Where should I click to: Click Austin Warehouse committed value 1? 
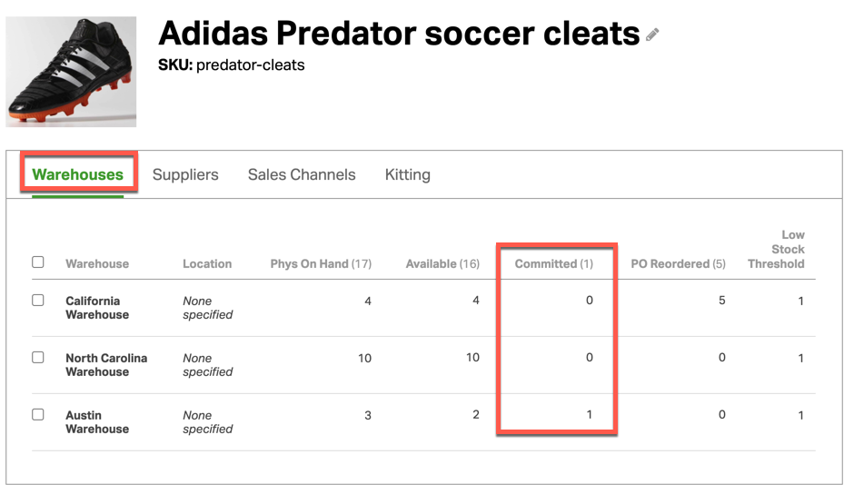tap(589, 414)
